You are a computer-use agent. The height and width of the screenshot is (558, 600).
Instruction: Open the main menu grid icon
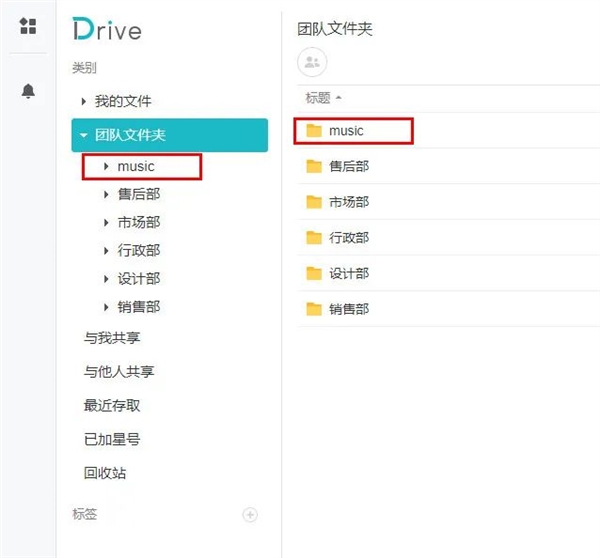(28, 26)
